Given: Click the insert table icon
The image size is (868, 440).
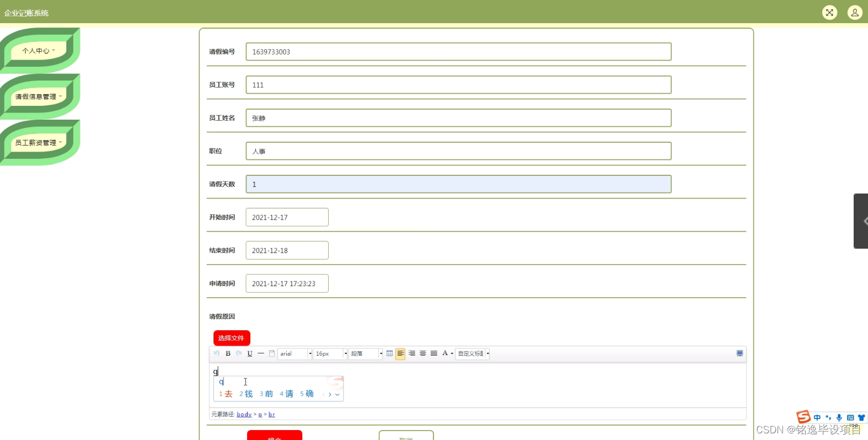Looking at the screenshot, I should pos(390,353).
